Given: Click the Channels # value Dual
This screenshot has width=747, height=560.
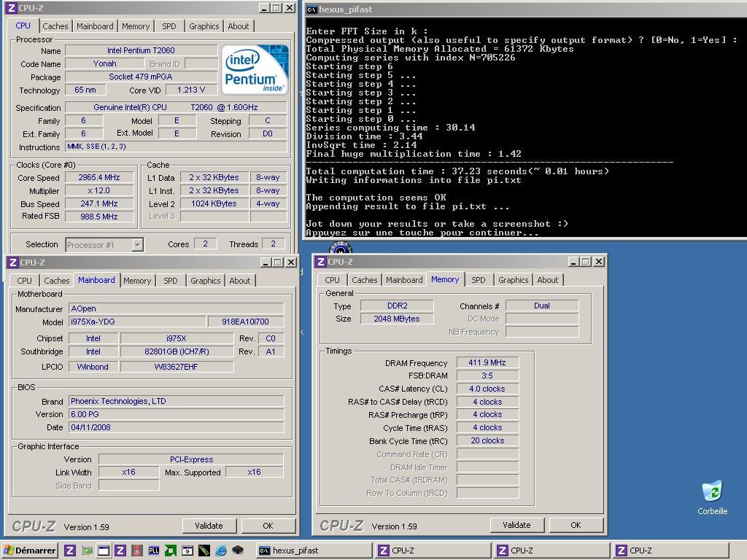Looking at the screenshot, I should pyautogui.click(x=542, y=306).
